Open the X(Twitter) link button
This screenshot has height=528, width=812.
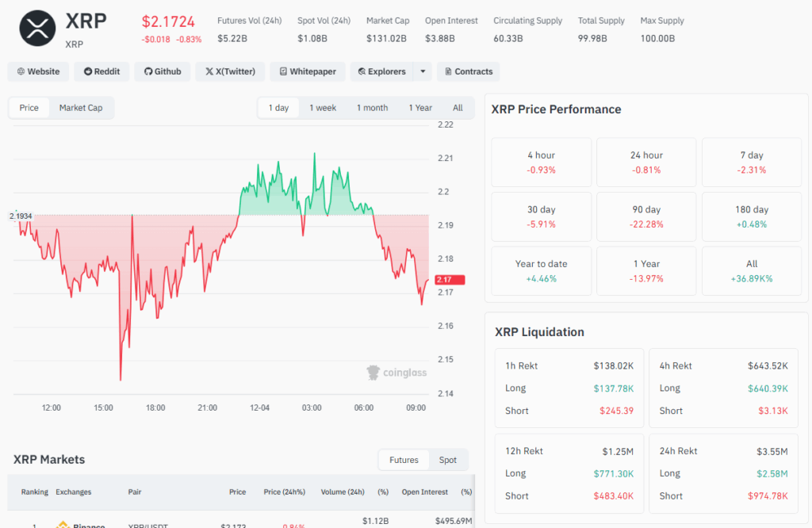pyautogui.click(x=230, y=71)
